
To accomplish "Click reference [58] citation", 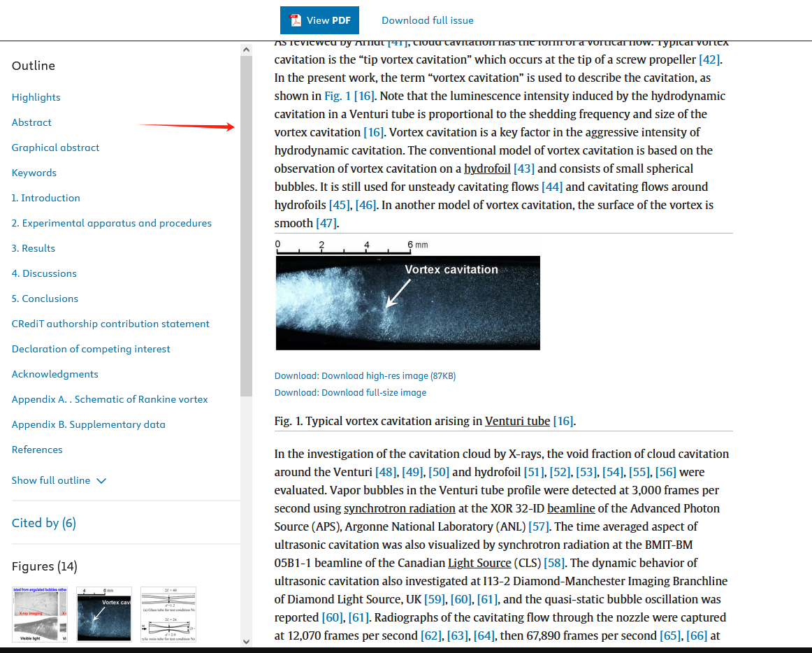I will 554,563.
